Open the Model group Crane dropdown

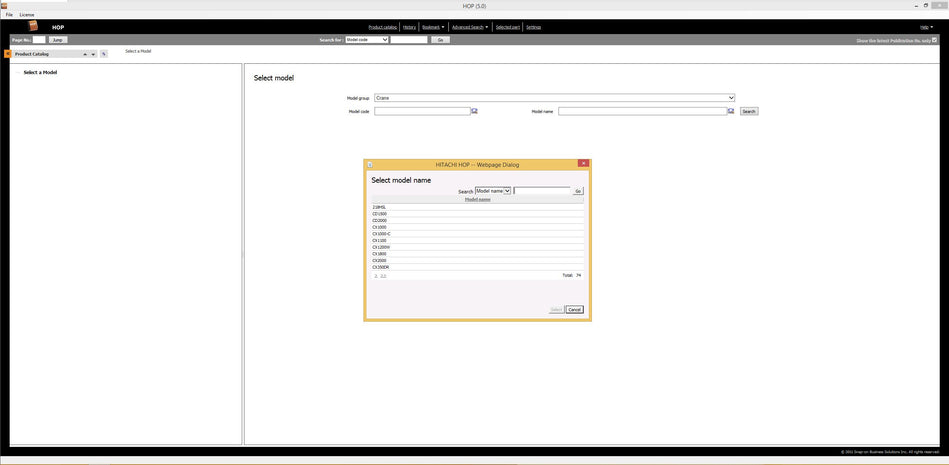pos(731,98)
